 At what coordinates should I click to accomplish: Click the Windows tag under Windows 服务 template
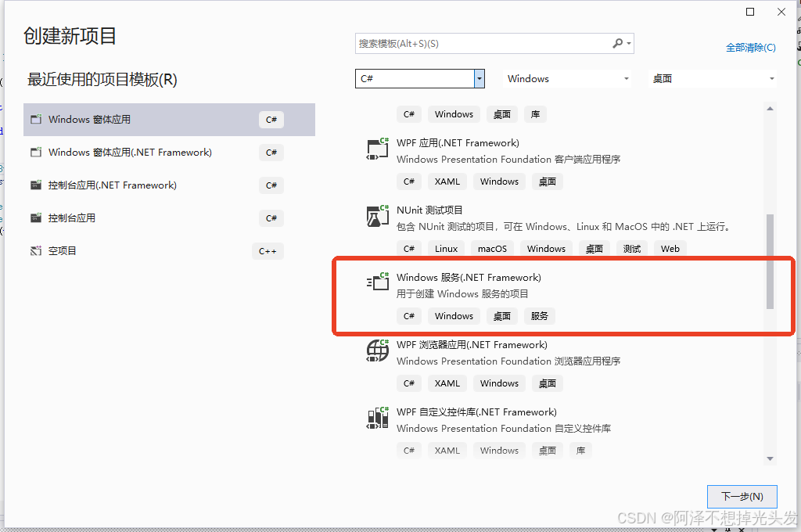[454, 316]
